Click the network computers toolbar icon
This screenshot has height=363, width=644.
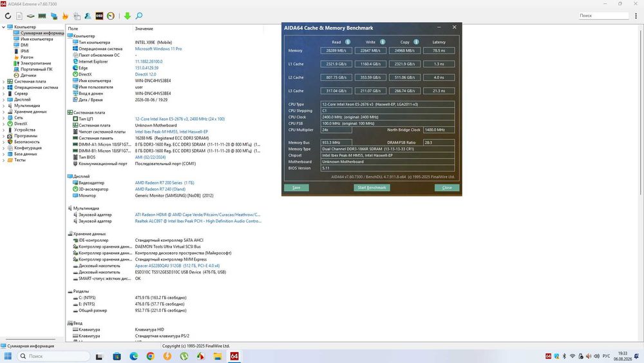coord(54,15)
